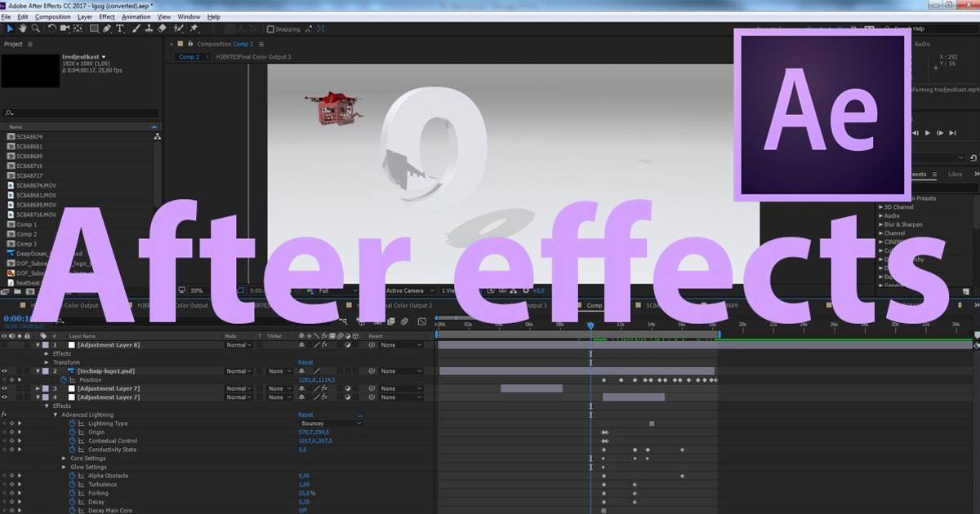Expand layer 3 Adjustment Layer 7
Screen dimensions: 980x514
click(x=38, y=388)
